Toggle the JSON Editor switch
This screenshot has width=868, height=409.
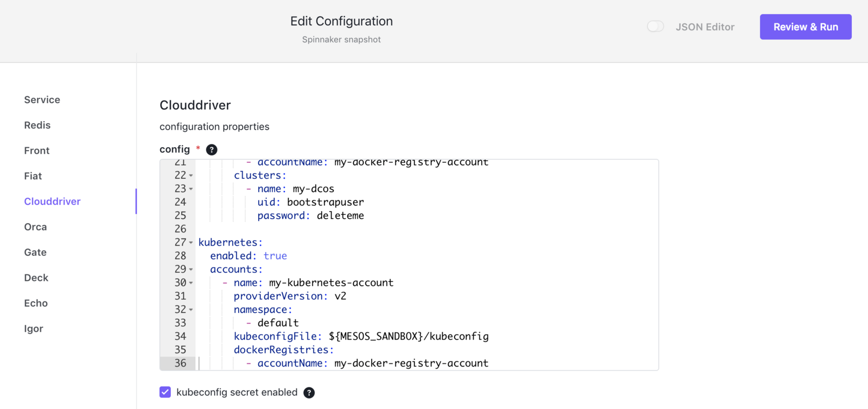tap(655, 27)
